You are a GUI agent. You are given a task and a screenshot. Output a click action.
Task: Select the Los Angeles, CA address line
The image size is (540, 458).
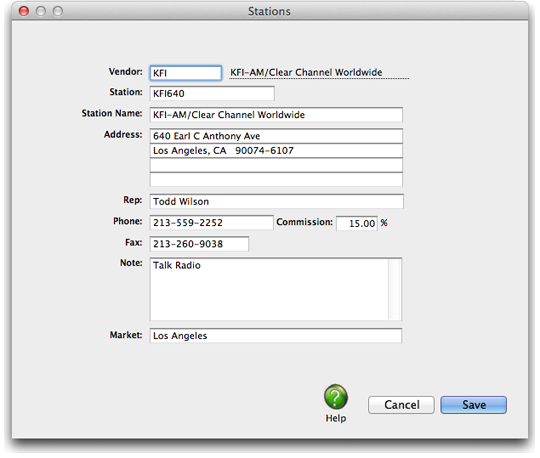[276, 150]
